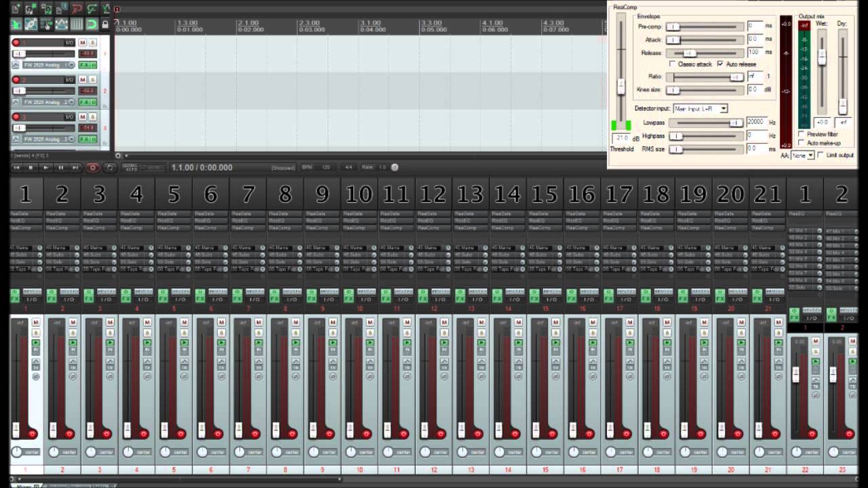The width and height of the screenshot is (868, 488).
Task: Open FW 2626 Analog input dropdown on track 1
Action: coord(47,65)
